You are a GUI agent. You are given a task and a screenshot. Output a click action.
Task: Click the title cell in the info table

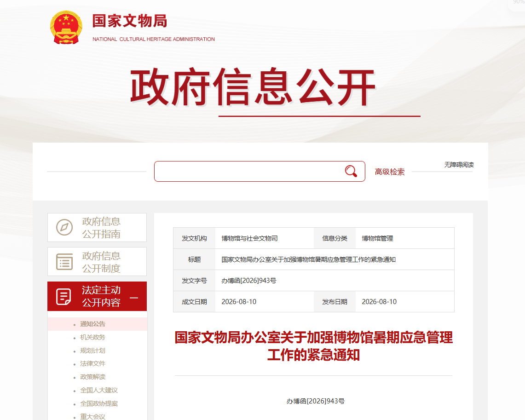335,259
